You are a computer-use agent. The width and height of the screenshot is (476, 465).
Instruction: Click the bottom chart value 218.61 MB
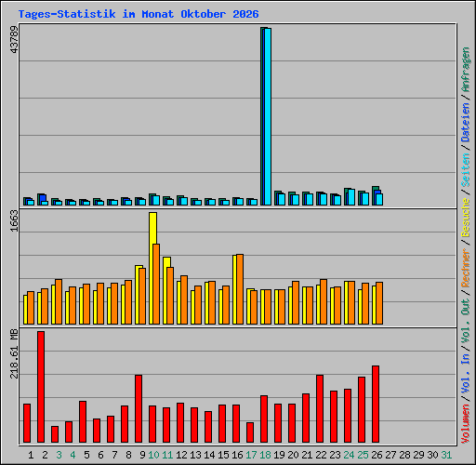14,353
